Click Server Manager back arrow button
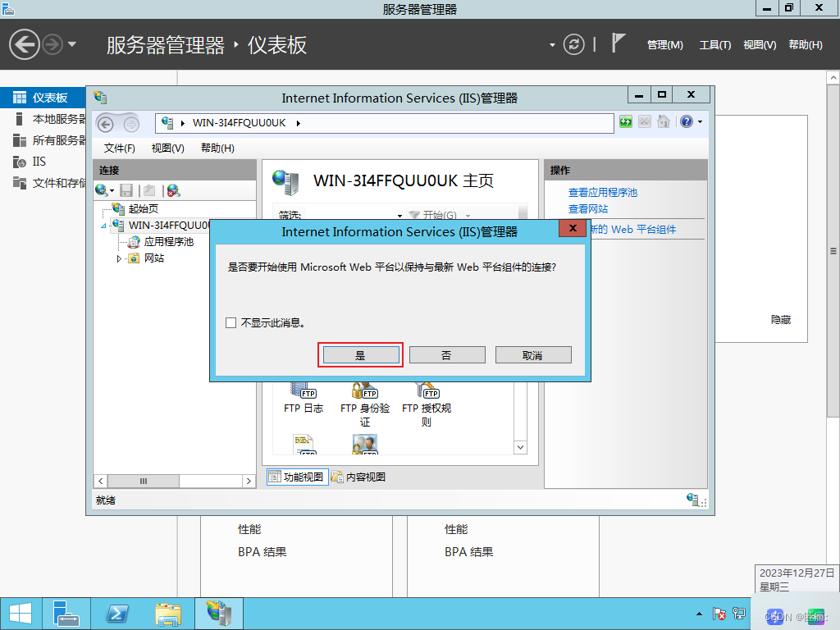Screen dimensions: 840x630 (25, 44)
